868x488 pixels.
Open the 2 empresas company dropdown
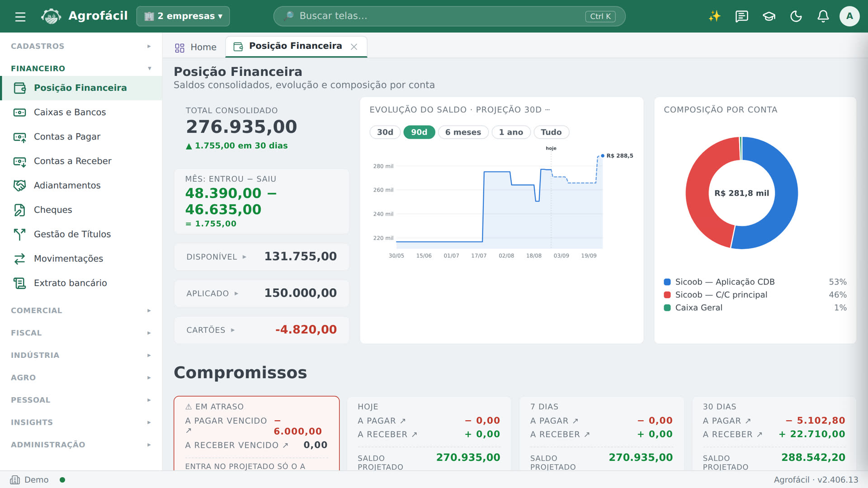[x=183, y=16]
